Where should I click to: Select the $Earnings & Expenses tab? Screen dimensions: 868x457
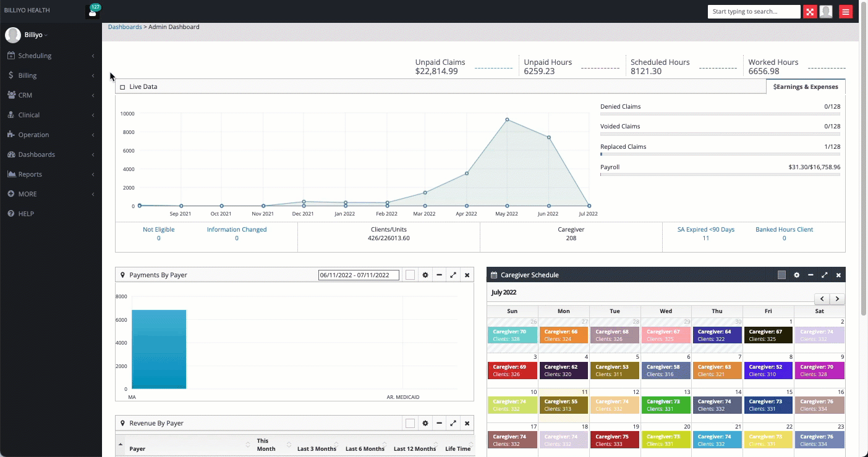[x=805, y=87]
